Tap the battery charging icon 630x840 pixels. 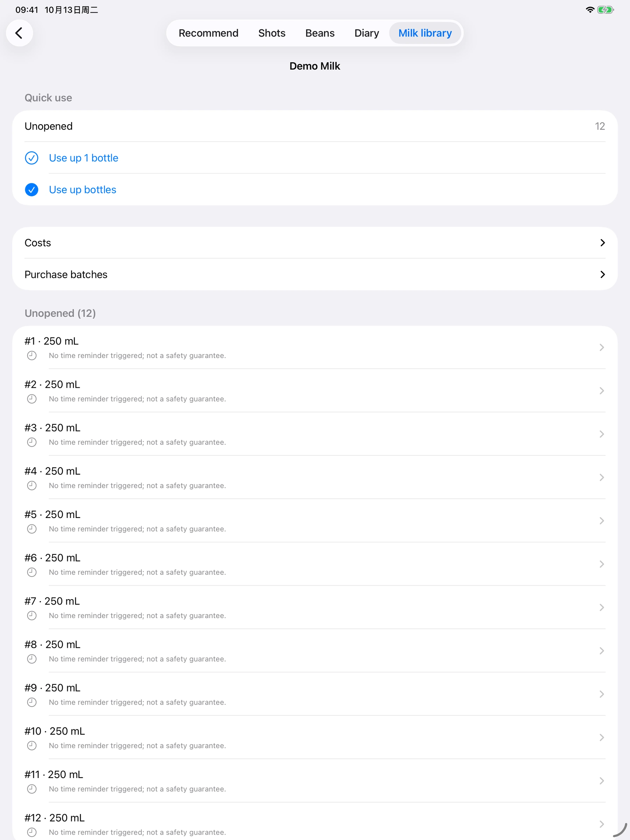point(605,10)
